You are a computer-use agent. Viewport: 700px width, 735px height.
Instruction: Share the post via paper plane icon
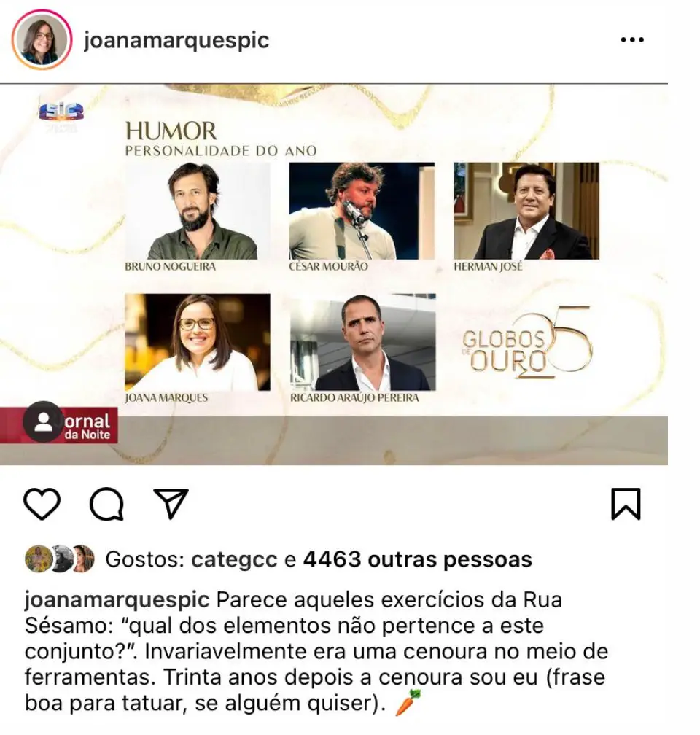tap(171, 503)
